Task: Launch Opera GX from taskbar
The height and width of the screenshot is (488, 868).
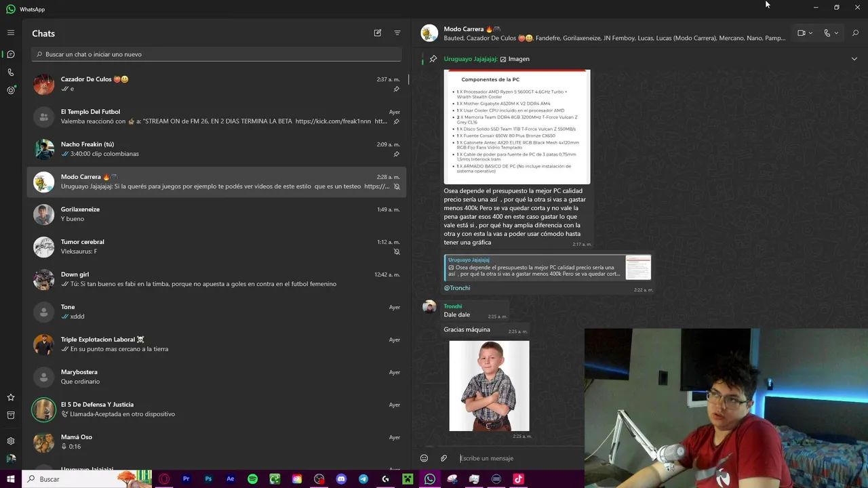Action: [x=164, y=479]
